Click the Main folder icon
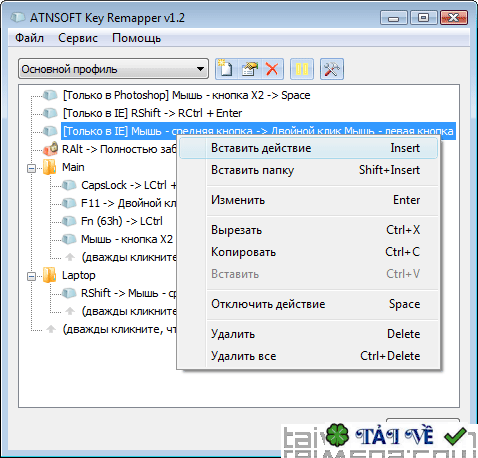The width and height of the screenshot is (478, 458). coord(50,167)
